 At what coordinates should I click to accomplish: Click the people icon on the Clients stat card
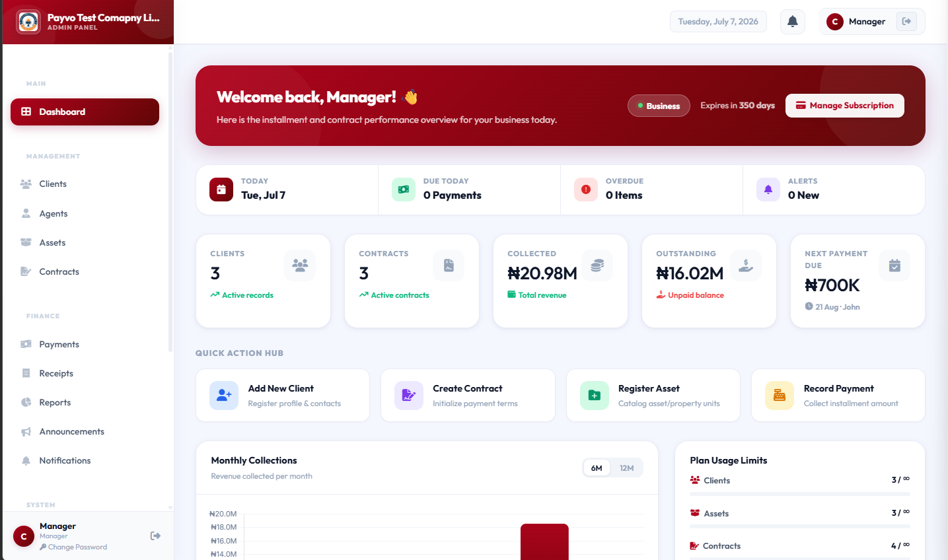click(300, 265)
